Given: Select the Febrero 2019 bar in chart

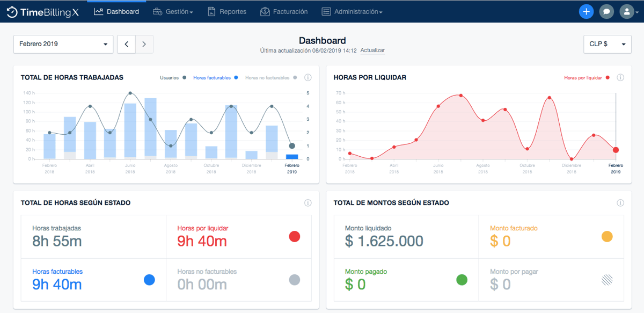Looking at the screenshot, I should pos(291,157).
